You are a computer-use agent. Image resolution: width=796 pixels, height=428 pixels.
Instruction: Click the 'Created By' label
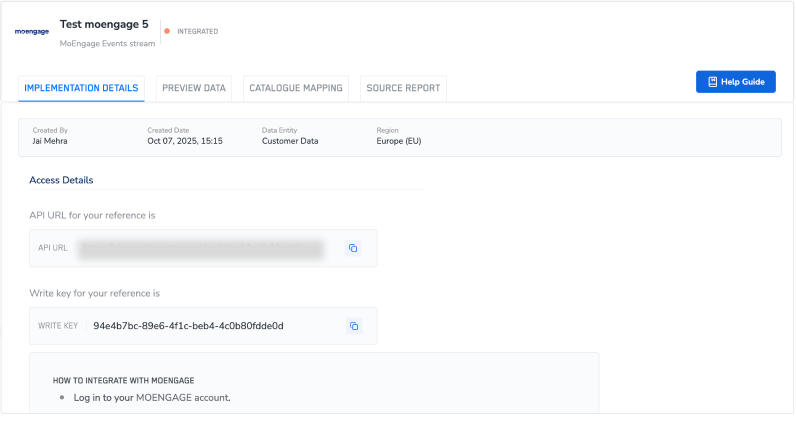pyautogui.click(x=50, y=130)
